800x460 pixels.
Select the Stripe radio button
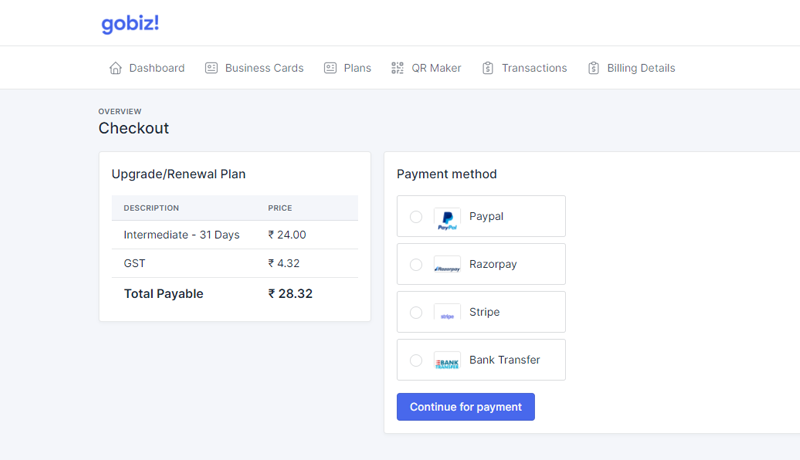(x=416, y=313)
